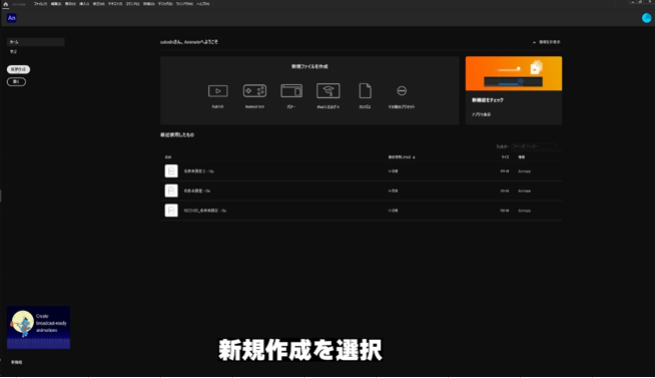The height and width of the screenshot is (378, 655).
Task: Choose the Android game-controller preset icon
Action: (254, 91)
